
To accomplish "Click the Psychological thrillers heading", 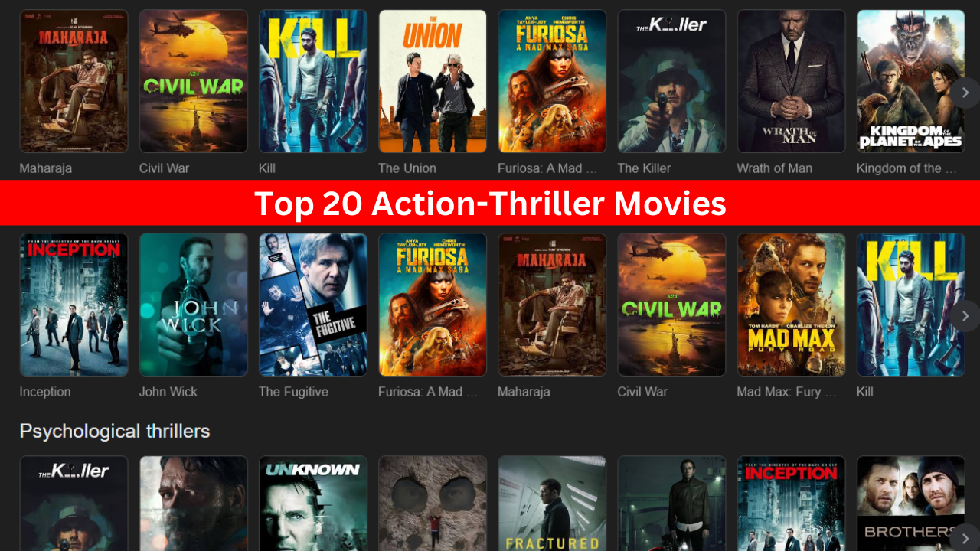I will coord(115,431).
